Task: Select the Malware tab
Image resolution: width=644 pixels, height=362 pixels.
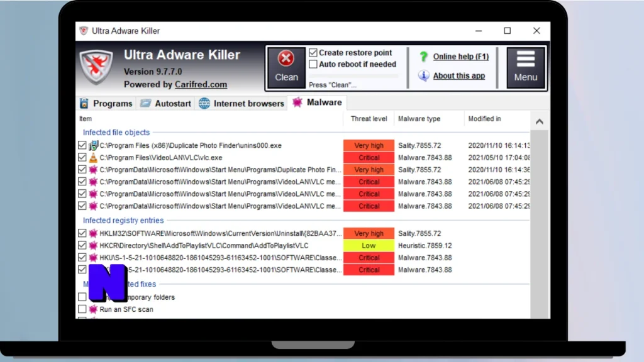Action: [317, 102]
